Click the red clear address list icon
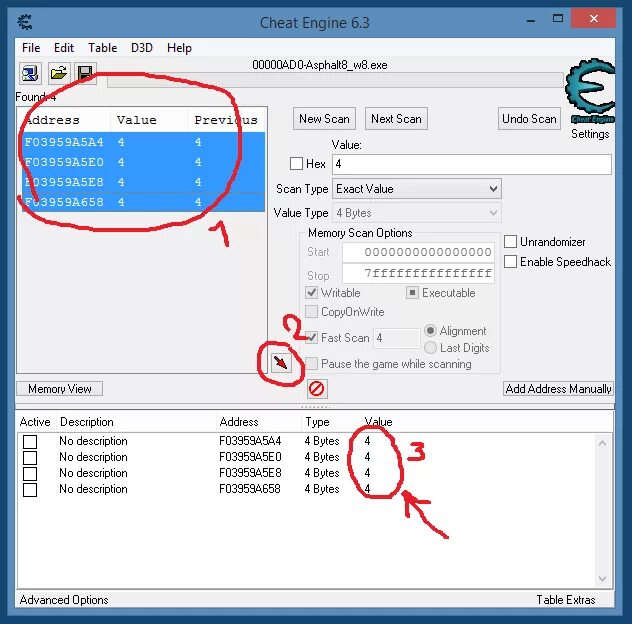Viewport: 632px width, 624px height. pyautogui.click(x=316, y=389)
